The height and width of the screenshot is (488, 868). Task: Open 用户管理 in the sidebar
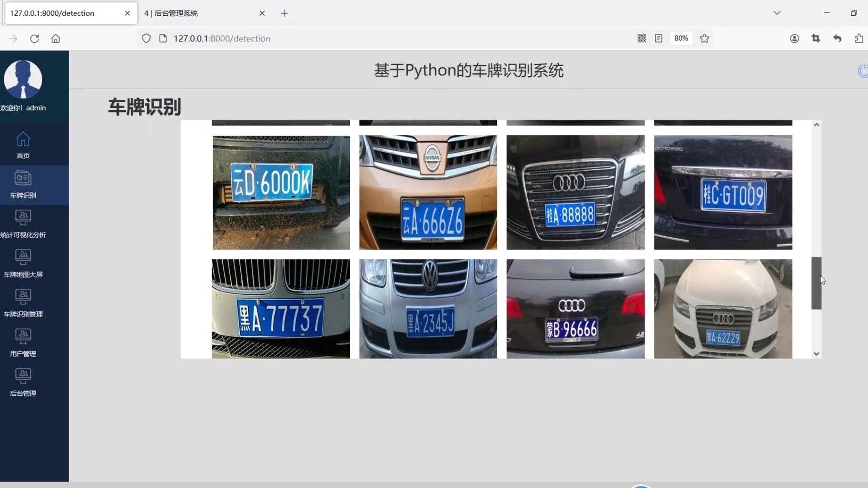click(x=23, y=343)
